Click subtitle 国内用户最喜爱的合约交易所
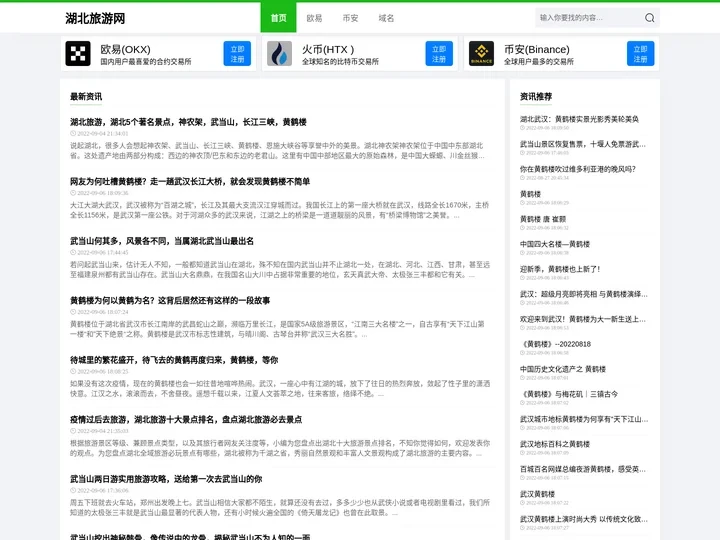Viewport: 720px width, 540px height. pyautogui.click(x=146, y=62)
